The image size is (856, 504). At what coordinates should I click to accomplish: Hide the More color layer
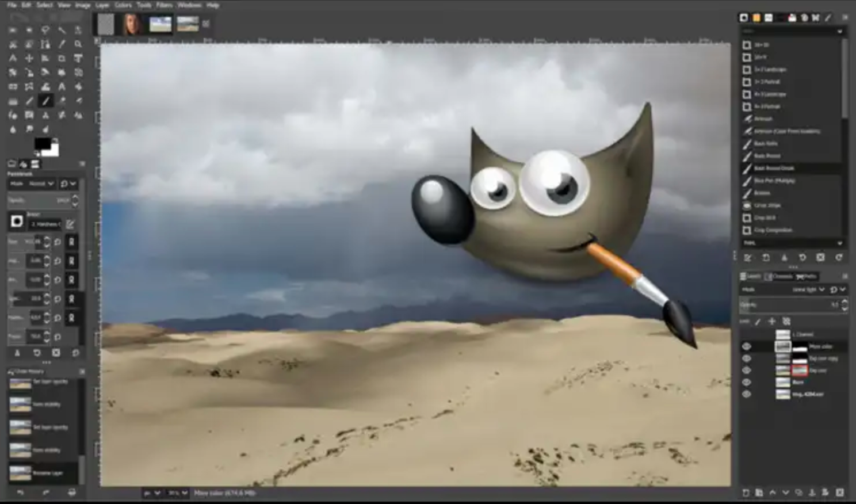click(x=746, y=346)
